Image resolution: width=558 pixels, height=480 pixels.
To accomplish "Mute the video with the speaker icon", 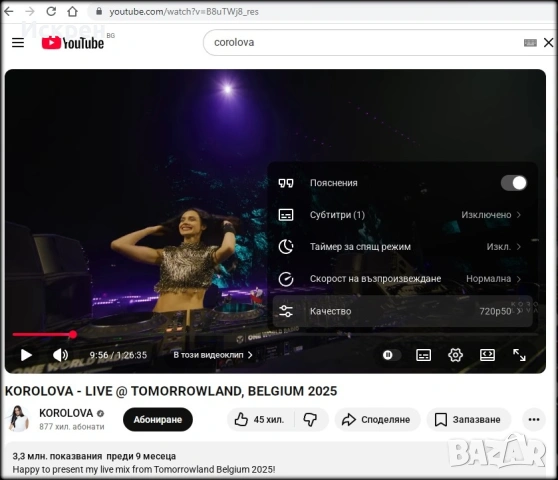I will (x=60, y=355).
